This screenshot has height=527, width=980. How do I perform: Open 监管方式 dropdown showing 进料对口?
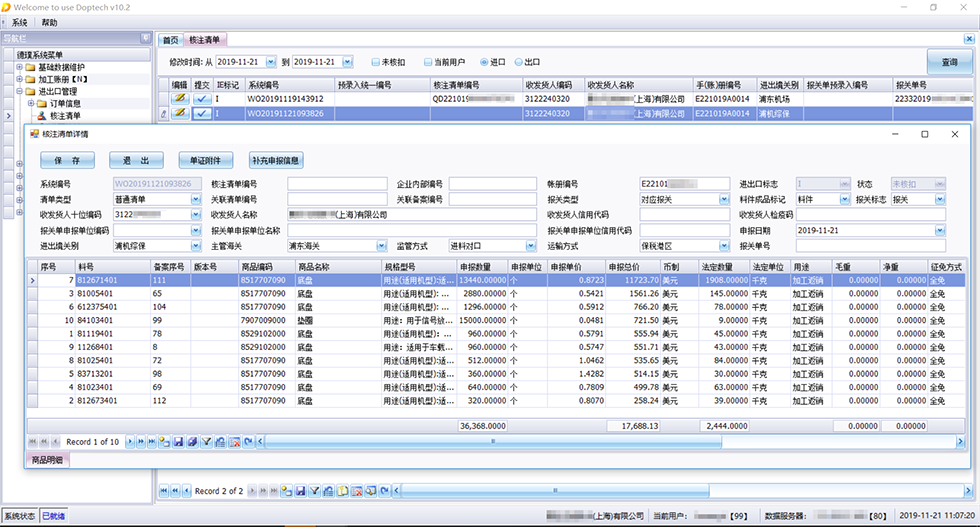(x=531, y=246)
